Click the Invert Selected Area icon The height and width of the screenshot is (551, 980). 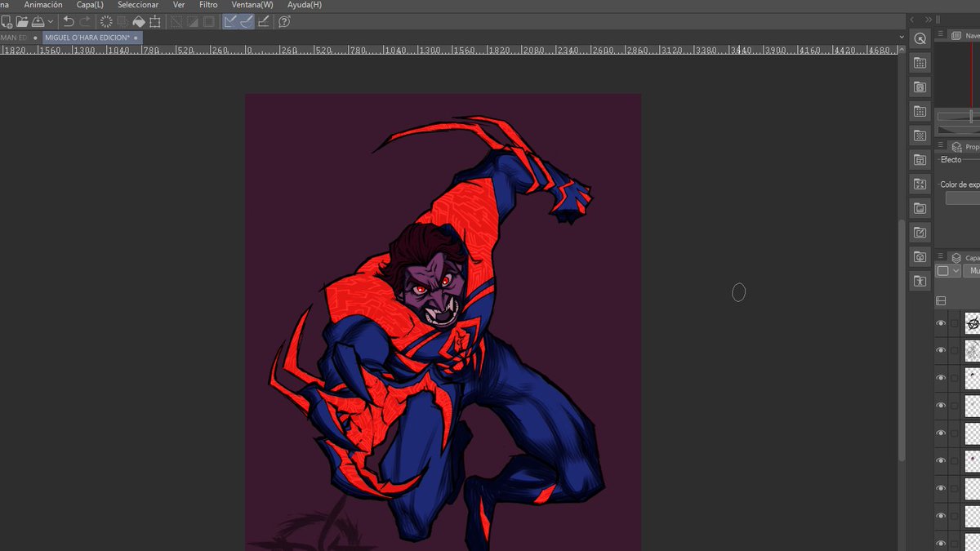click(193, 22)
